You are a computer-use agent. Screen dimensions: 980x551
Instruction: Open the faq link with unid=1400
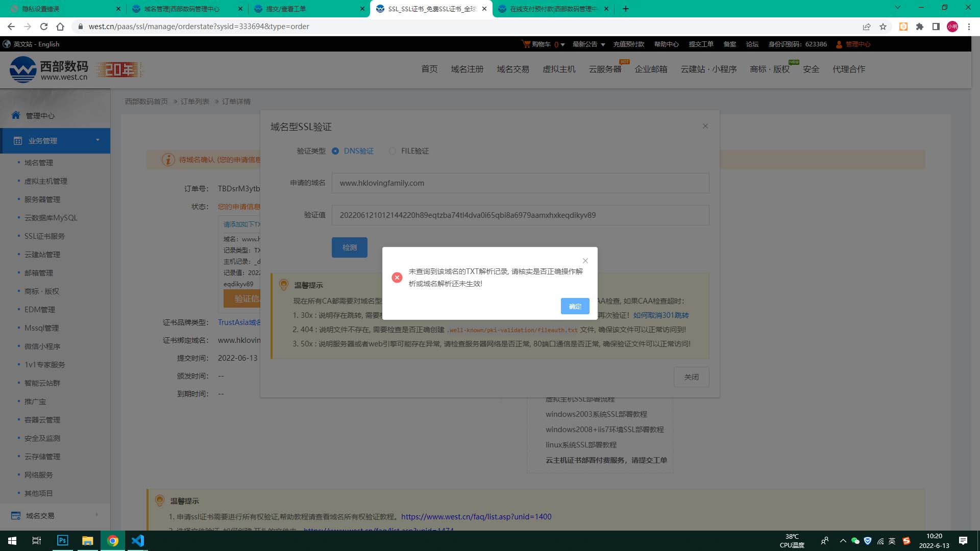pyautogui.click(x=476, y=517)
